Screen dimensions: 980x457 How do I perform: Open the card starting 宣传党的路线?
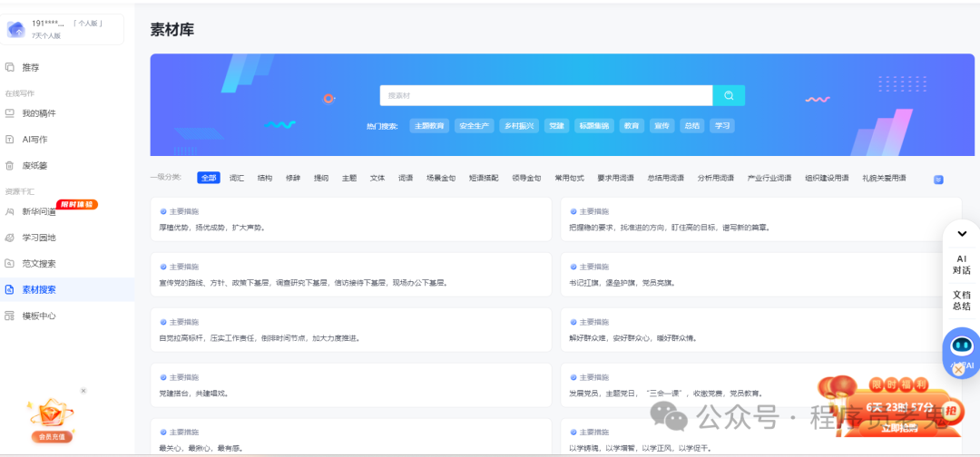(x=351, y=275)
